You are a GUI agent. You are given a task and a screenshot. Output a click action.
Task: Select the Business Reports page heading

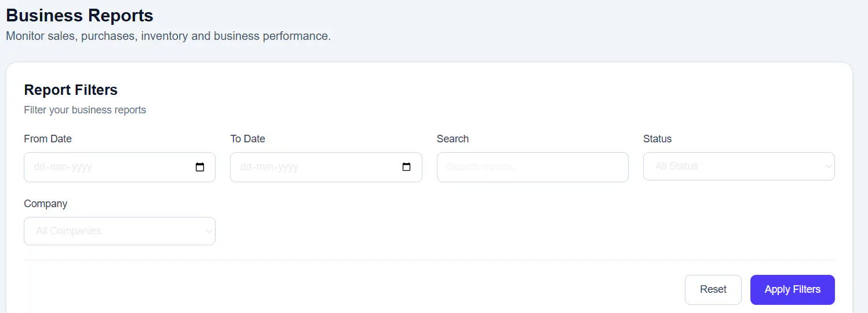pyautogui.click(x=80, y=15)
